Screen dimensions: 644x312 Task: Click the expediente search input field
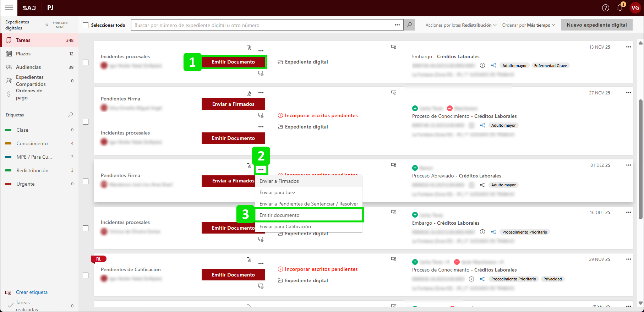(261, 25)
